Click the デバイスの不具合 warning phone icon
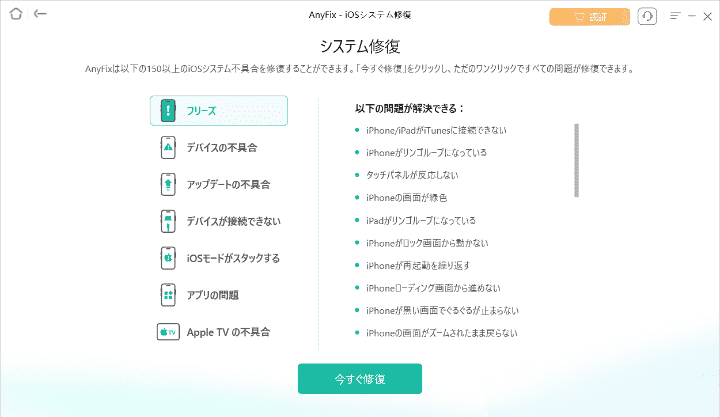This screenshot has height=417, width=720. pyautogui.click(x=168, y=147)
